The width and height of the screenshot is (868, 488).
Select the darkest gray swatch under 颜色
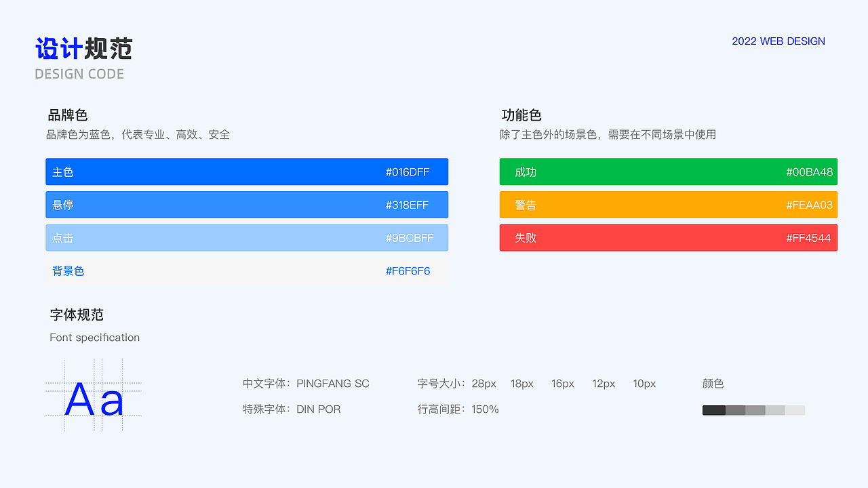pyautogui.click(x=713, y=410)
